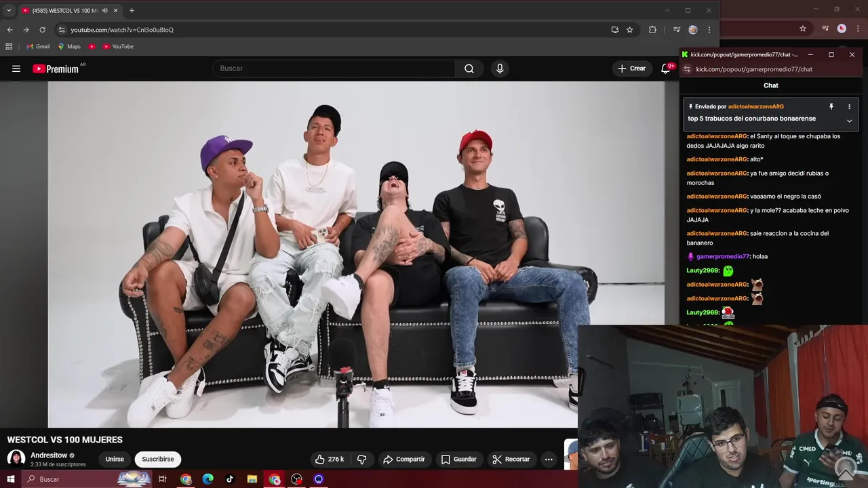Open Chrome three-dot menu in YouTube window

coord(709,30)
